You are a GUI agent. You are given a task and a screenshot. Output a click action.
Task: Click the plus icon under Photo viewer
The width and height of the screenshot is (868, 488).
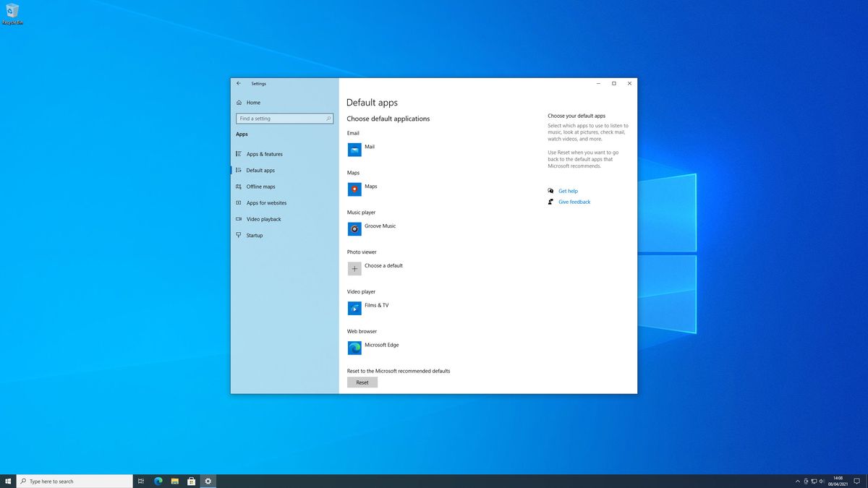(354, 269)
